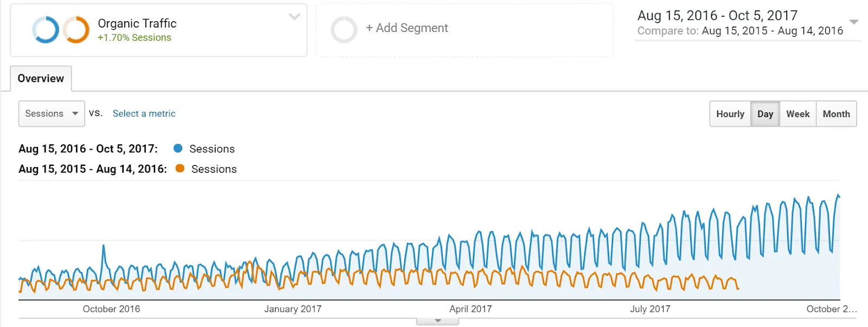Open the Sessions metric dropdown
Viewport: 868px width, 327px height.
click(51, 114)
